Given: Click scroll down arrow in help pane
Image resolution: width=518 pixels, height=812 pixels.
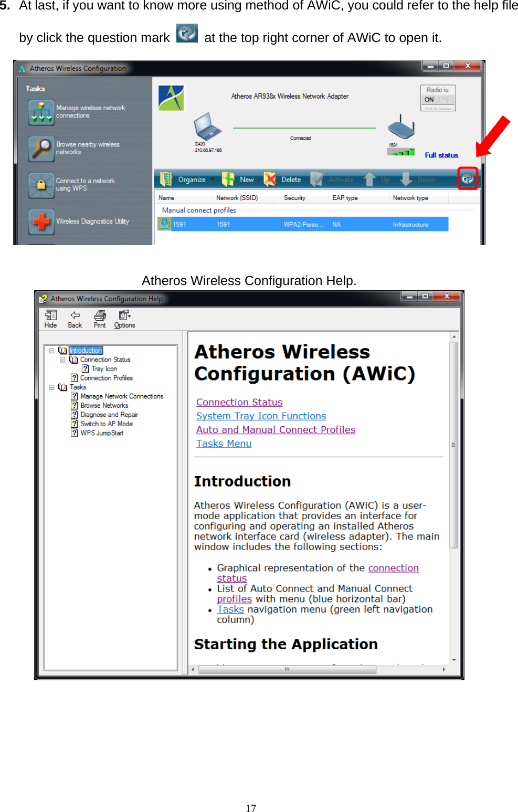Looking at the screenshot, I should pos(454,660).
